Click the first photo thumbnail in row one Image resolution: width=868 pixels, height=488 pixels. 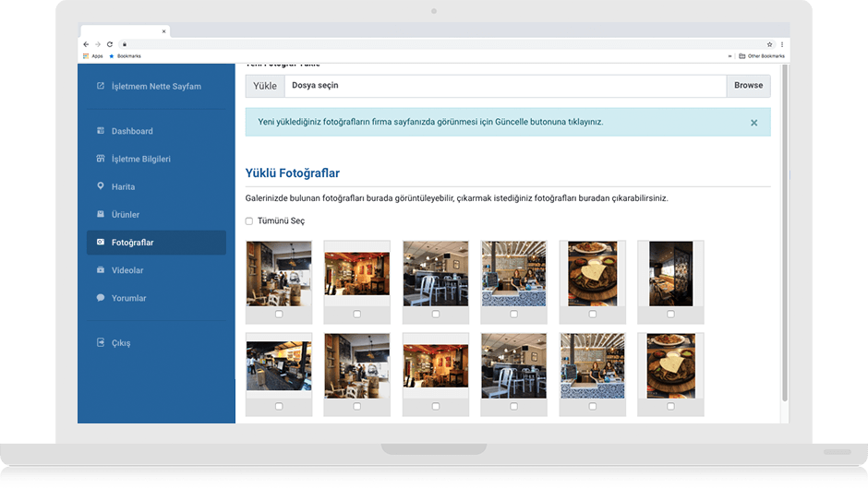tap(279, 273)
